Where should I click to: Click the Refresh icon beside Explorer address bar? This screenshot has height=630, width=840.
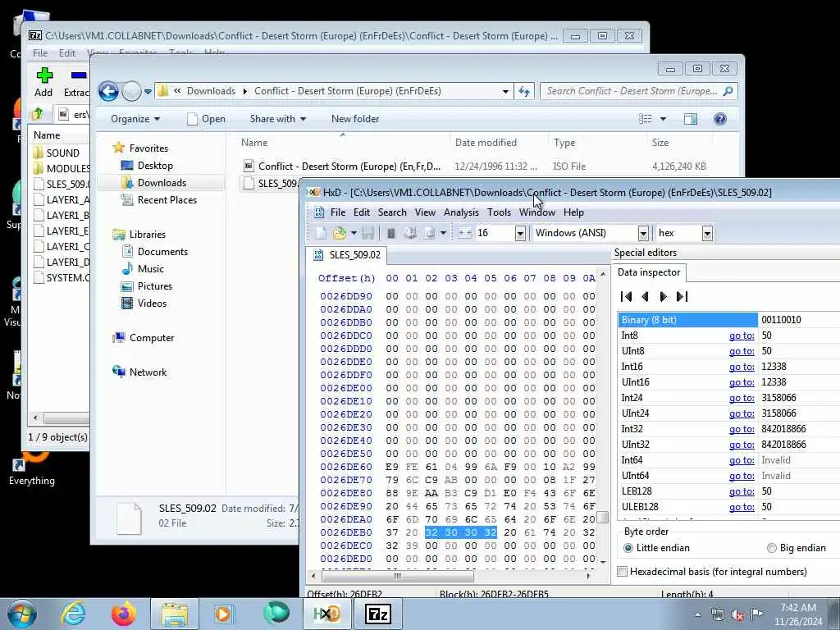click(x=524, y=92)
